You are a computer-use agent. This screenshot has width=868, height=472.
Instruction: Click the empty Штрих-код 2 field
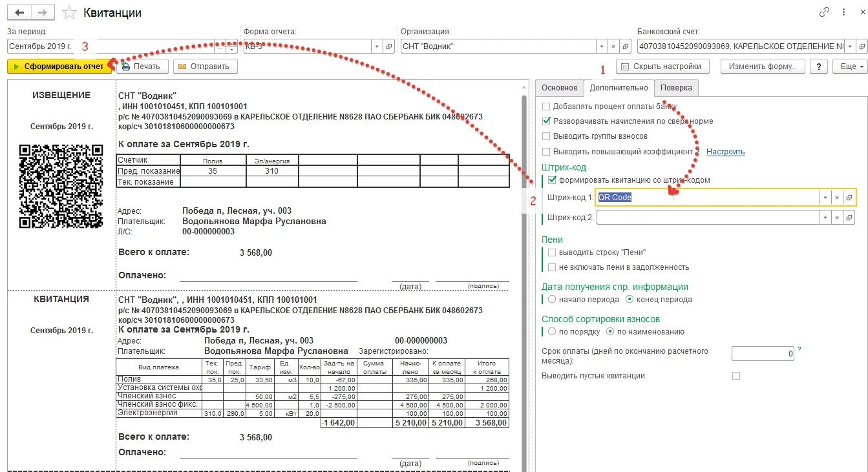(x=708, y=218)
